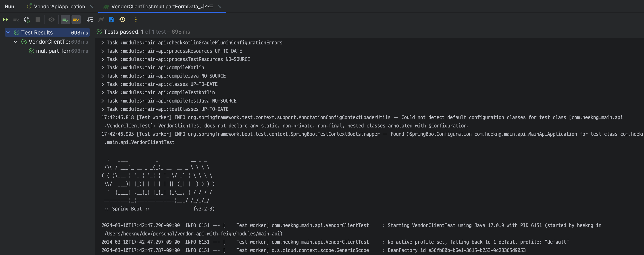Expand the classes UP-TO-DATE task
Viewport: 644px width, 255px height.
pyautogui.click(x=102, y=84)
